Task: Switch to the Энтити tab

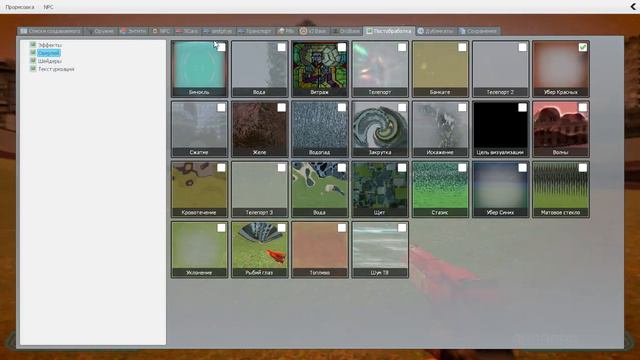Action: pyautogui.click(x=133, y=31)
